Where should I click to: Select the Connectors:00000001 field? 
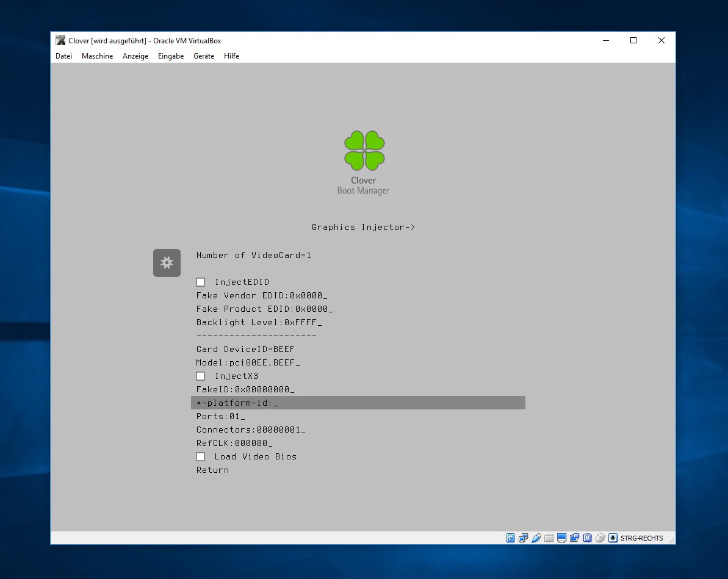coord(251,430)
